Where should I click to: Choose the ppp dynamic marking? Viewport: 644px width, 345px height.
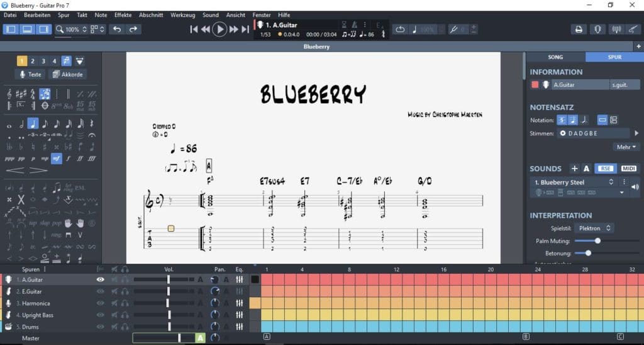tap(9, 158)
